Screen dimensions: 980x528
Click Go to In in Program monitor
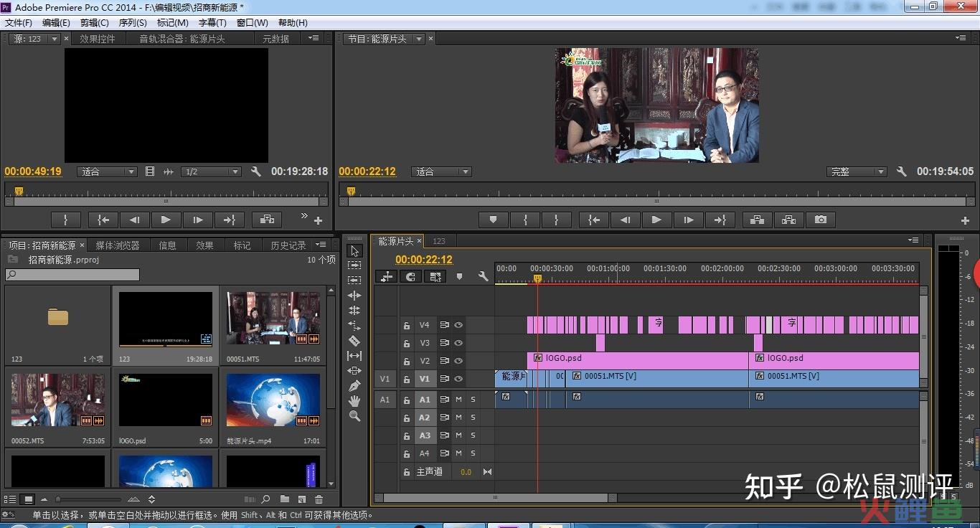593,220
